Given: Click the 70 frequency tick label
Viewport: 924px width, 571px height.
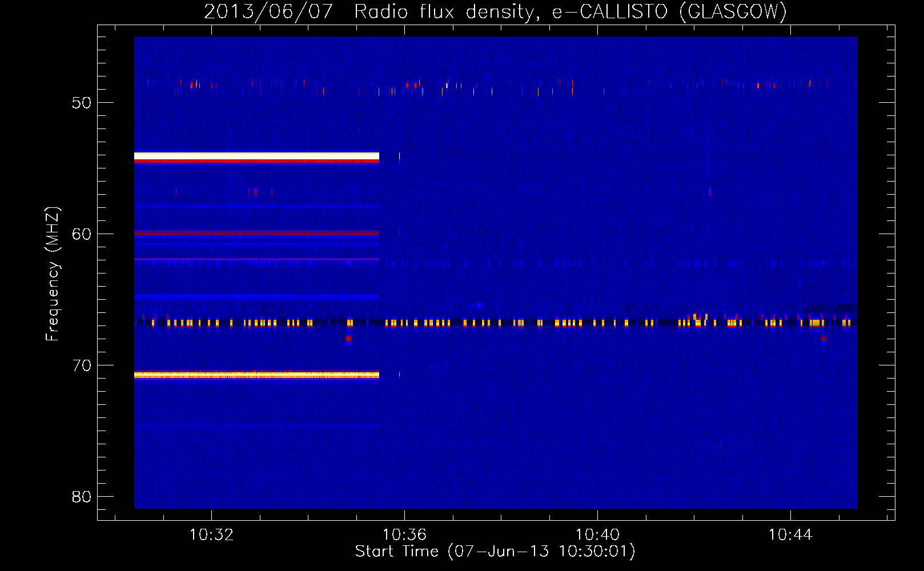Looking at the screenshot, I should [x=82, y=365].
